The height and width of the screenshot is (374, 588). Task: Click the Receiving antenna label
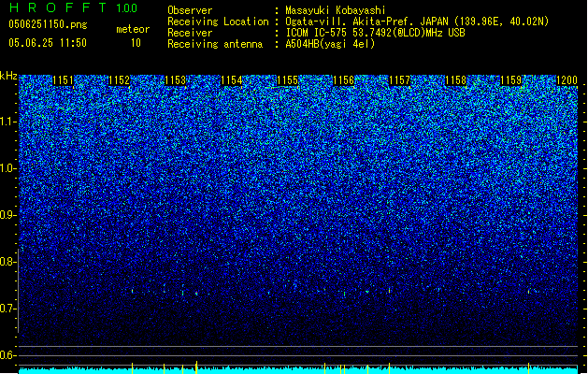pyautogui.click(x=215, y=44)
